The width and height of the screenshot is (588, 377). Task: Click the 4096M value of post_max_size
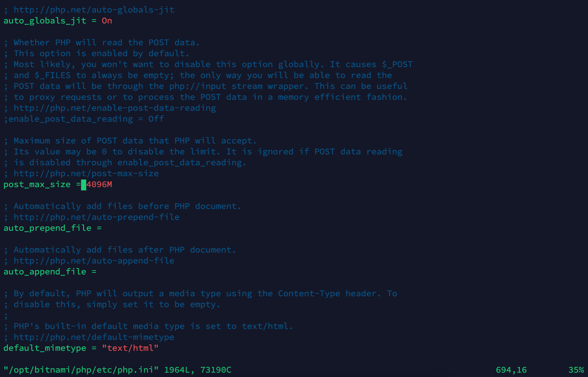pos(99,184)
